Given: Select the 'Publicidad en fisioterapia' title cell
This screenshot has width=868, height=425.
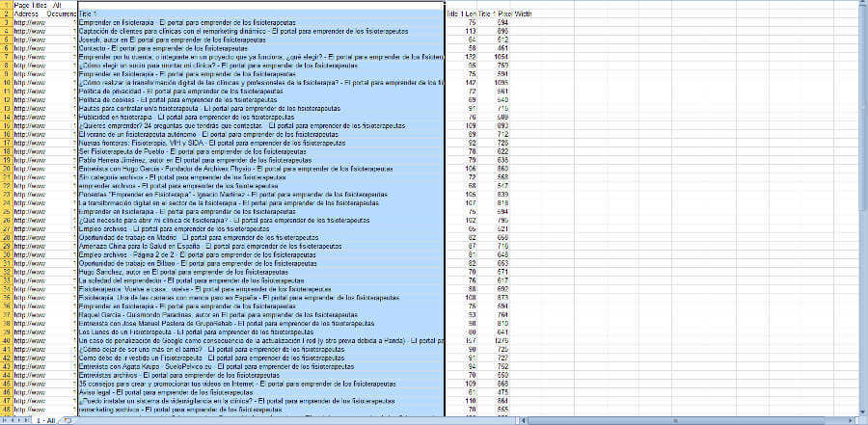Looking at the screenshot, I should coord(260,117).
